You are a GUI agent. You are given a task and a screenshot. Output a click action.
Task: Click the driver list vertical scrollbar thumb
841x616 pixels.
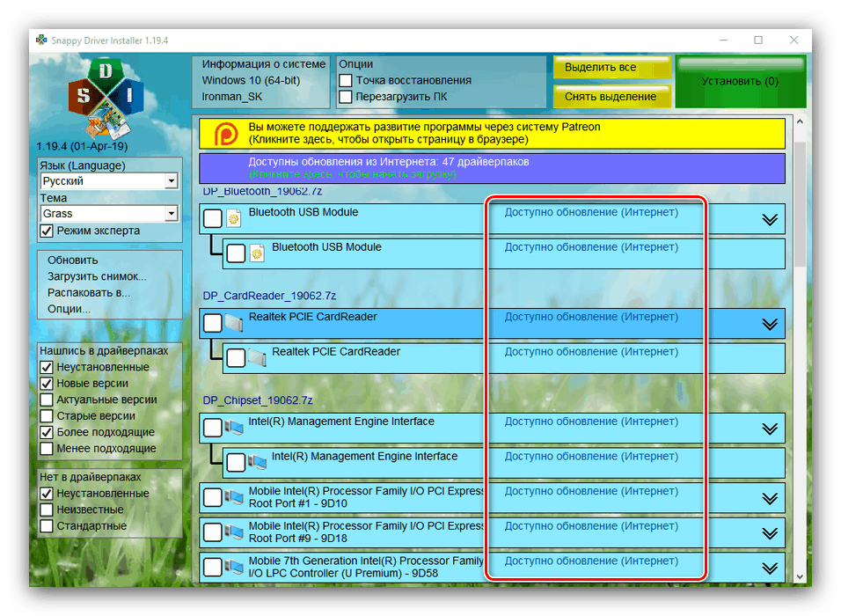coord(800,204)
